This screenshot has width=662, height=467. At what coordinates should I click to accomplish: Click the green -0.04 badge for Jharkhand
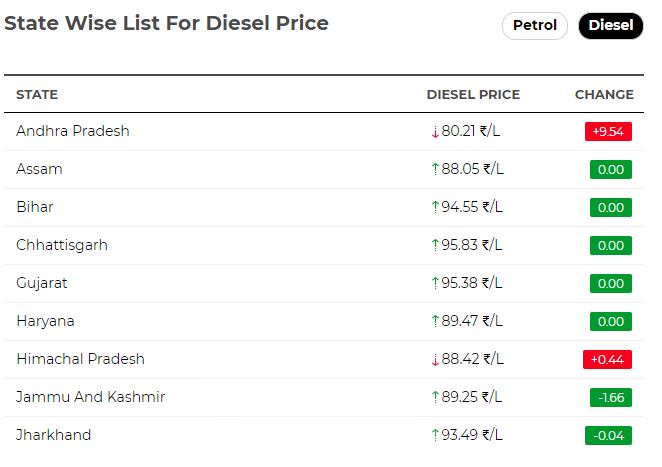tap(608, 435)
